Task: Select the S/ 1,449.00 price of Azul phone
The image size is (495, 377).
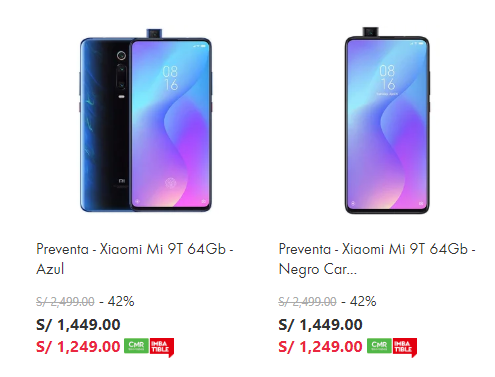Action: pos(78,325)
